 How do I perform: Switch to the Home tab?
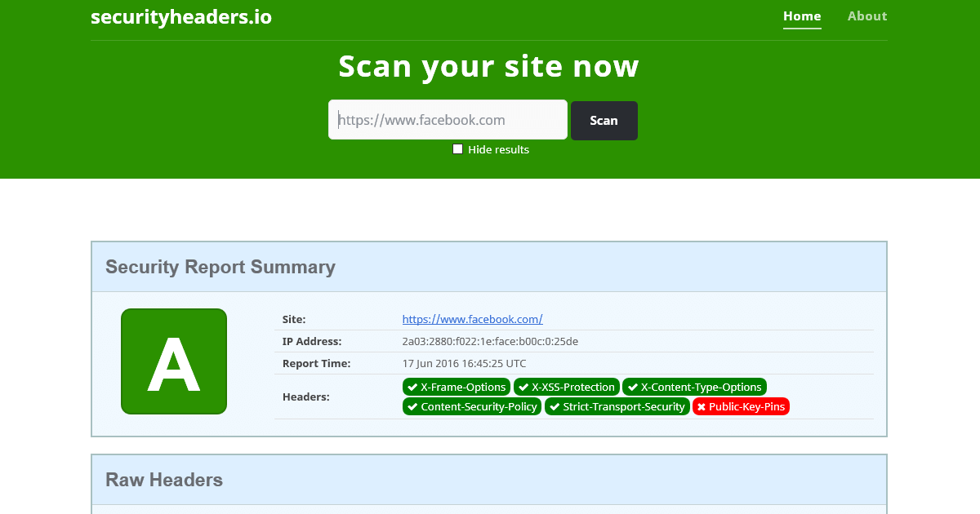[802, 16]
